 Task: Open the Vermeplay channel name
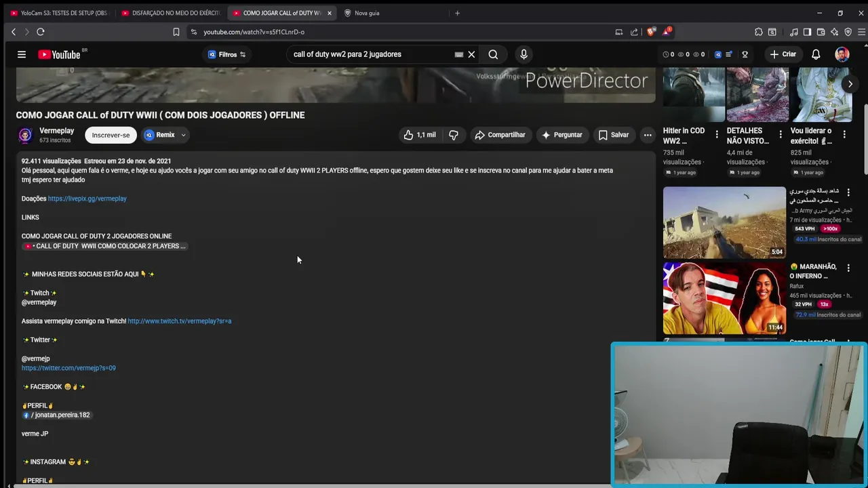point(56,131)
